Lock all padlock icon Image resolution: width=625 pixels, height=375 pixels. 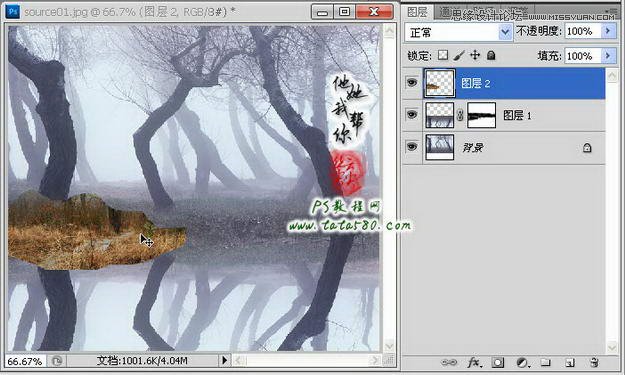[491, 55]
